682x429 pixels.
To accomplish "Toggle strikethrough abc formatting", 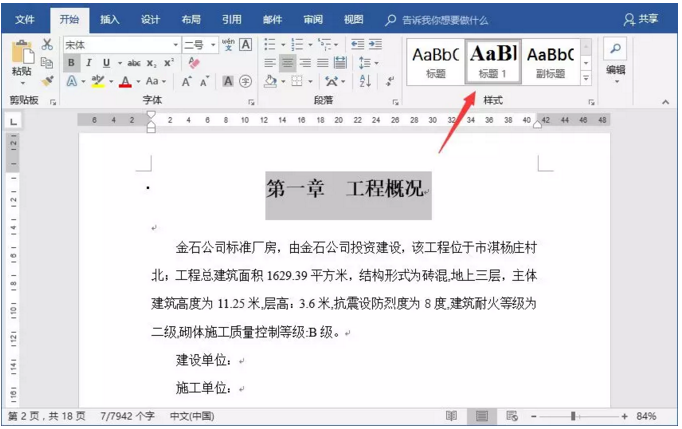I will coord(133,63).
